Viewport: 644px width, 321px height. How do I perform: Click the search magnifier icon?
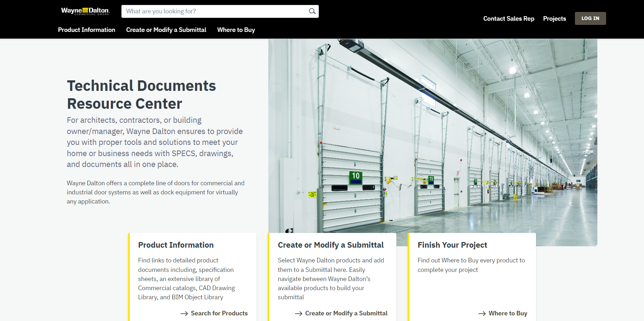tap(312, 11)
